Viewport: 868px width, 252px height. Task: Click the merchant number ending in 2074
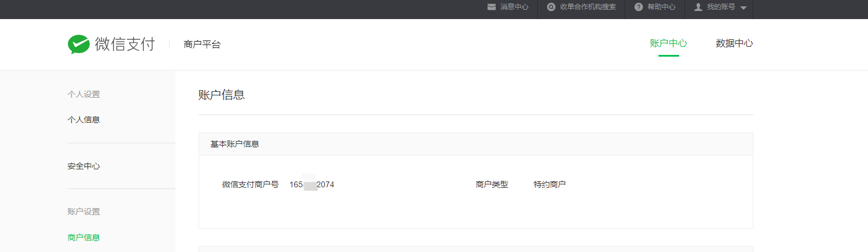pyautogui.click(x=312, y=184)
